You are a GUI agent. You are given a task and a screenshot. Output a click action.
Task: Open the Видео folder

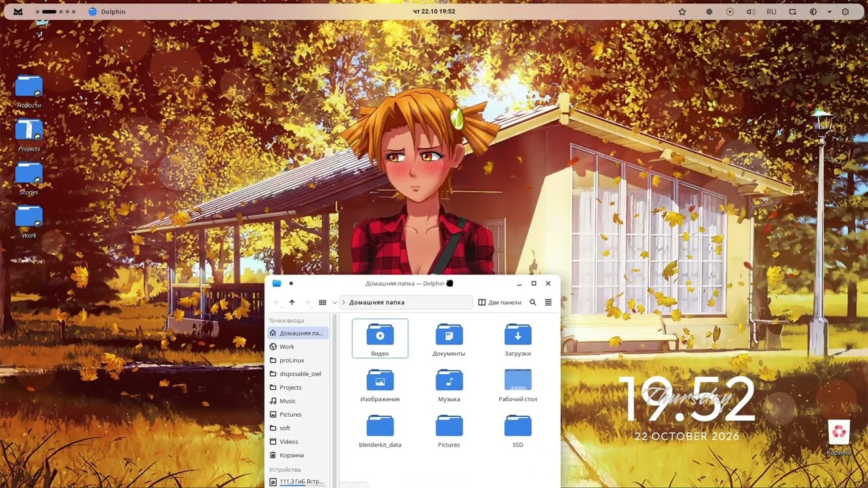click(x=380, y=339)
